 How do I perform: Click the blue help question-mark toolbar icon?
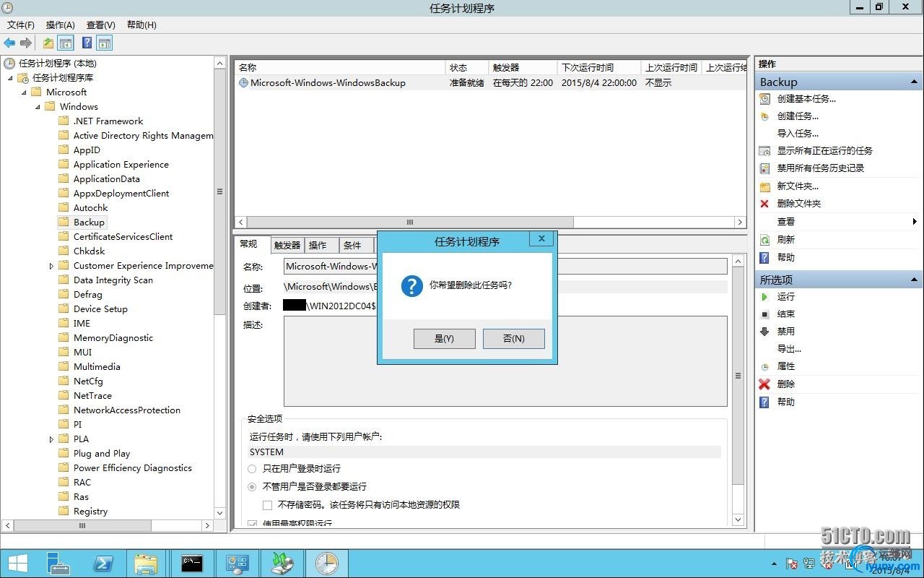point(87,43)
